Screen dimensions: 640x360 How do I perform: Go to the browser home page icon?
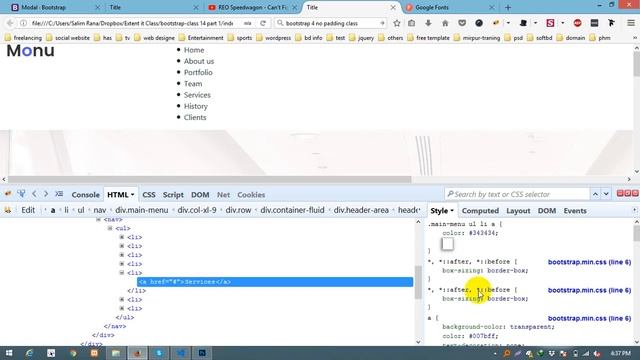click(x=445, y=23)
